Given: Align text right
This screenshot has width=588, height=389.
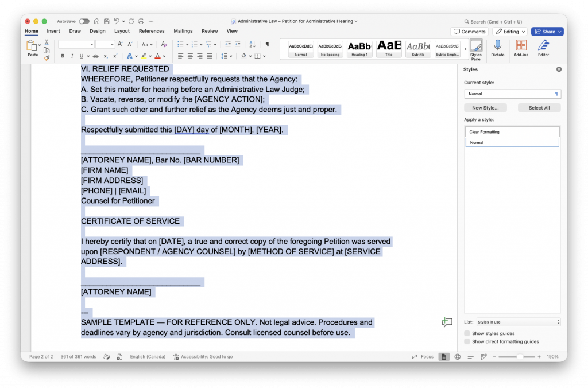Looking at the screenshot, I should click(199, 56).
